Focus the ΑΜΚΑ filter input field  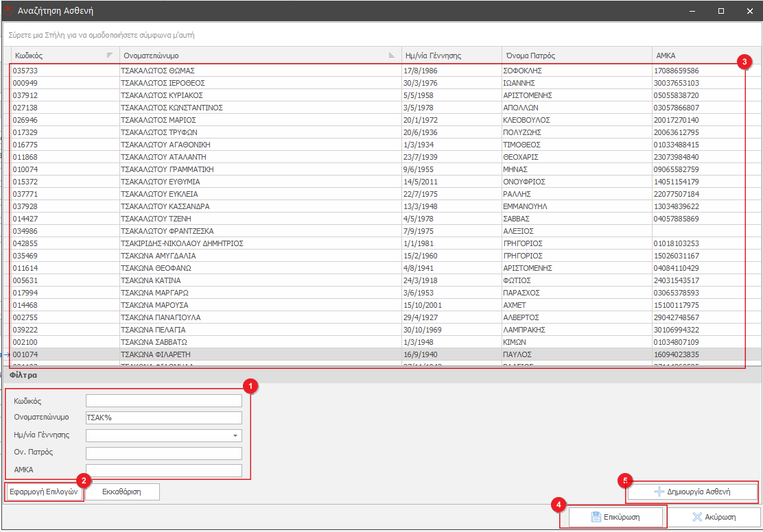point(163,470)
